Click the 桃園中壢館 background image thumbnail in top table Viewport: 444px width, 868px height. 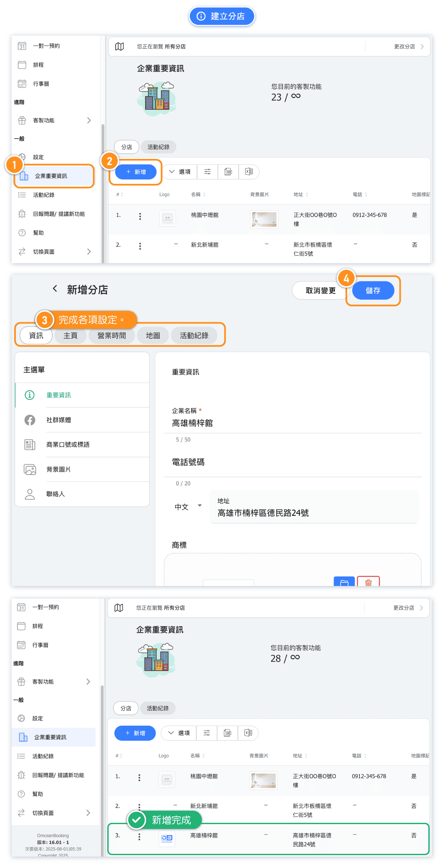(264, 219)
